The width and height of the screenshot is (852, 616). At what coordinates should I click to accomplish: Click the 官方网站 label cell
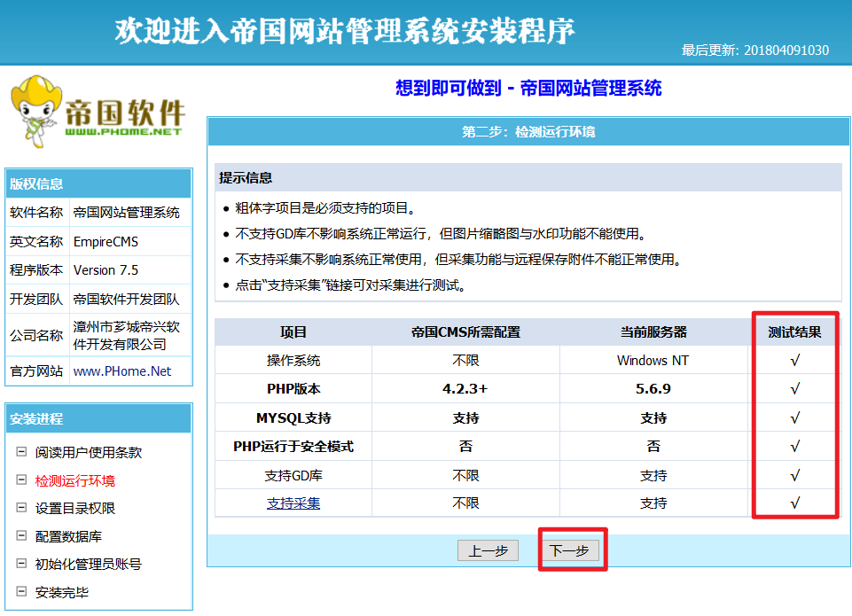(x=37, y=371)
